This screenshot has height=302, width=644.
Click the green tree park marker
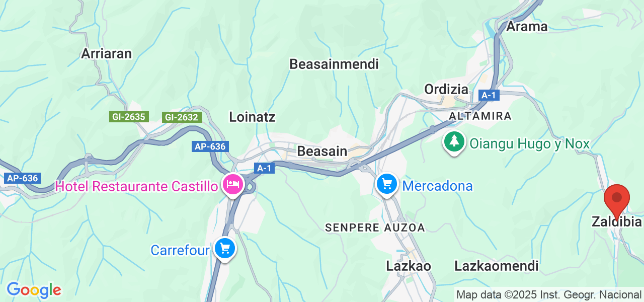click(x=454, y=142)
